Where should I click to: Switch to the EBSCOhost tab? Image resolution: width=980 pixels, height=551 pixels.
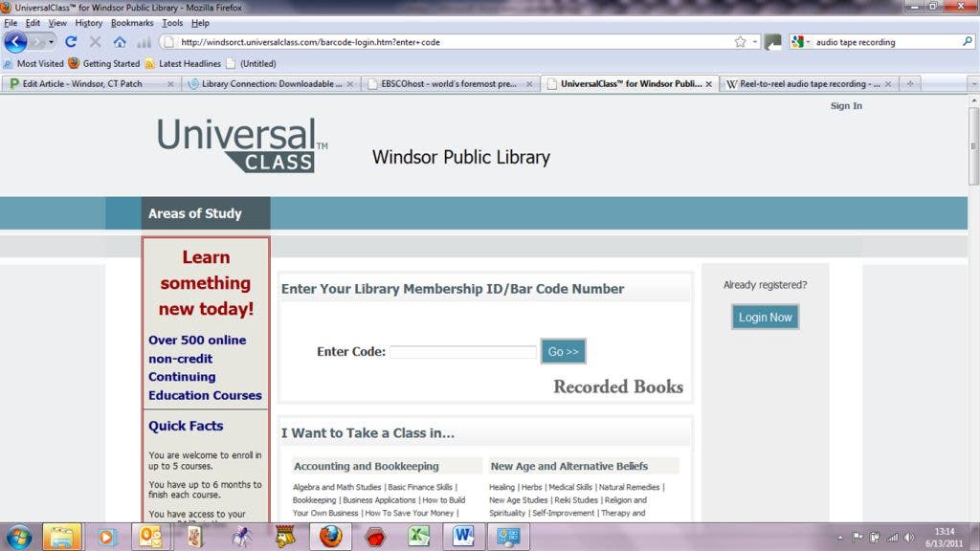point(450,84)
